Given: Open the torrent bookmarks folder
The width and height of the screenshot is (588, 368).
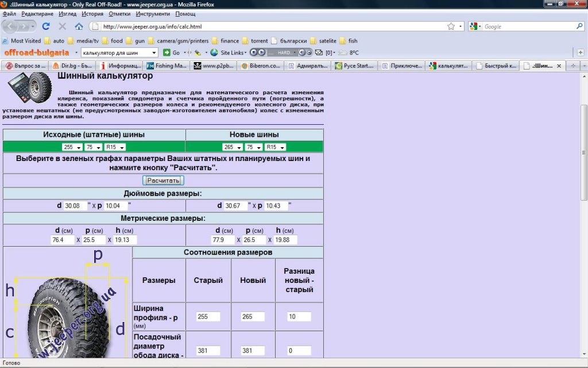Looking at the screenshot, I should coord(255,41).
